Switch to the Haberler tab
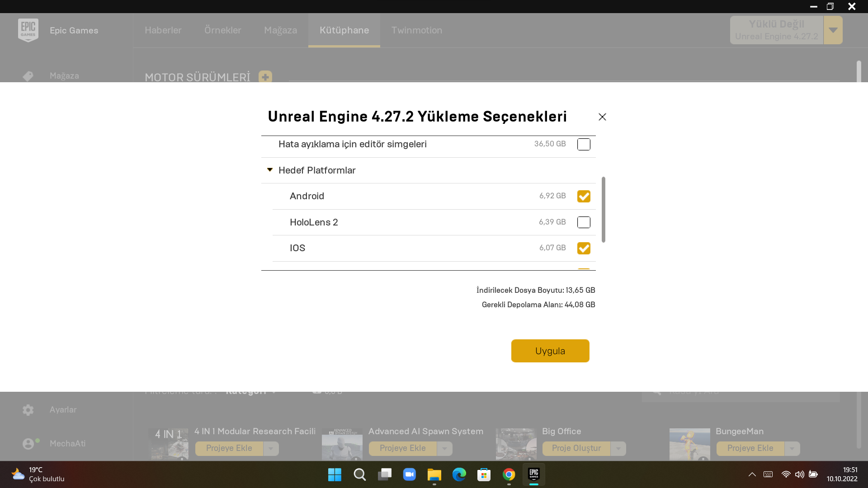868x488 pixels. 163,30
